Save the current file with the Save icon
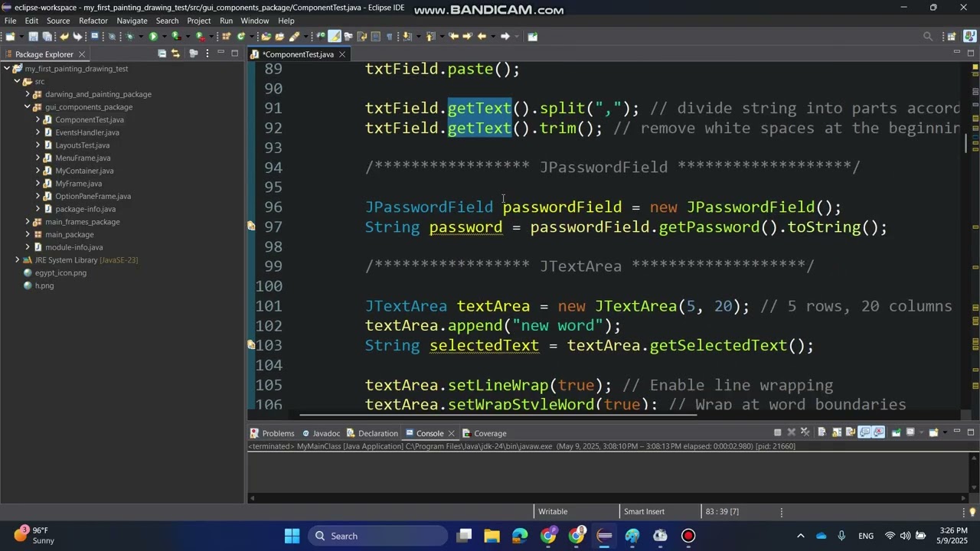This screenshot has height=551, width=980. point(33,36)
